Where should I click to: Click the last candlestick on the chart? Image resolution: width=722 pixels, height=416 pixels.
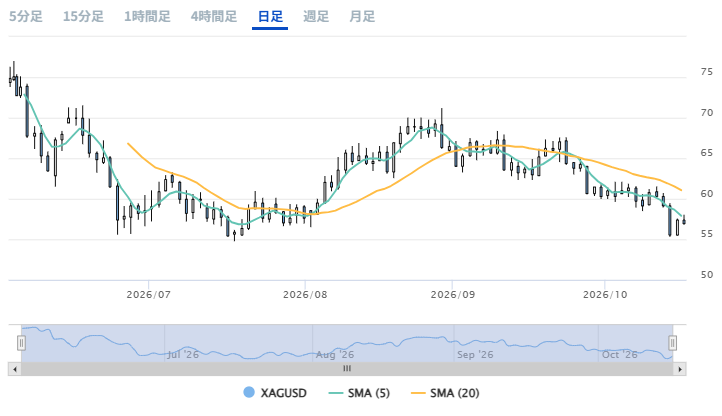pos(684,220)
